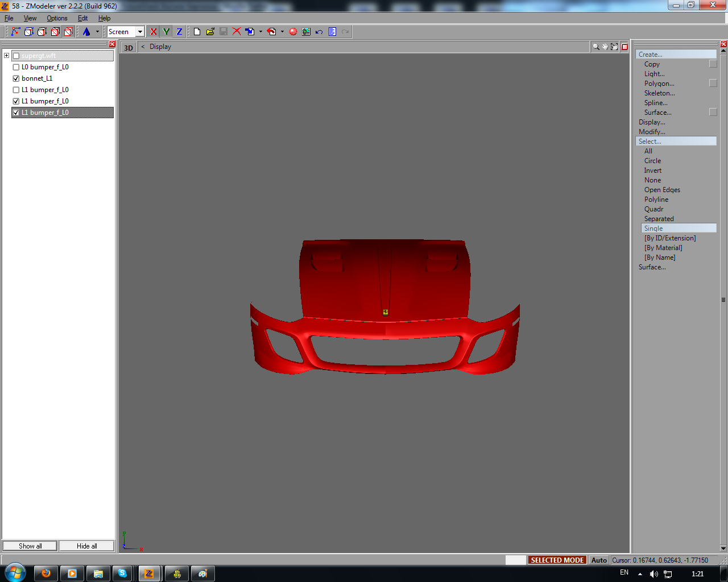This screenshot has height=582, width=728.
Task: Select the viewport zoom magnifier tool
Action: (595, 47)
